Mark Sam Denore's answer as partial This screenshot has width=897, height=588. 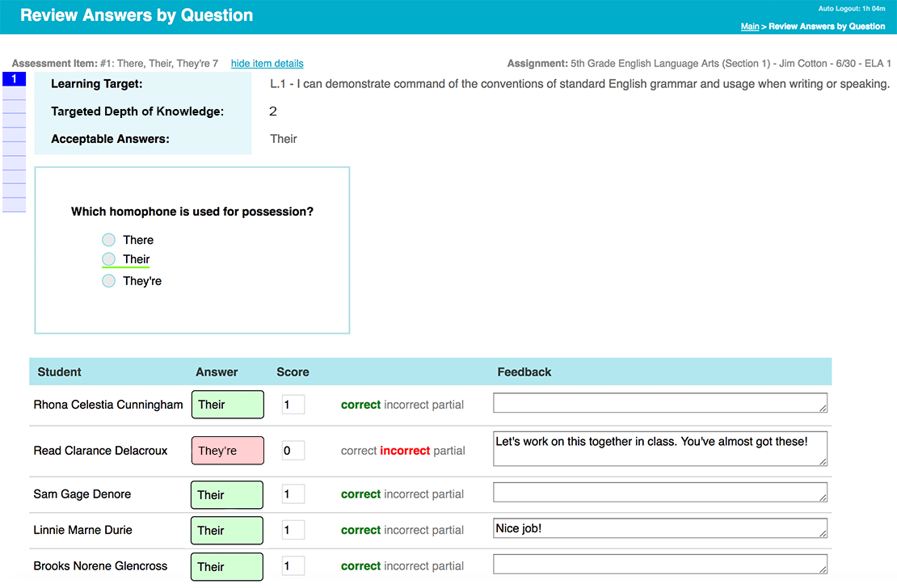[x=448, y=494]
